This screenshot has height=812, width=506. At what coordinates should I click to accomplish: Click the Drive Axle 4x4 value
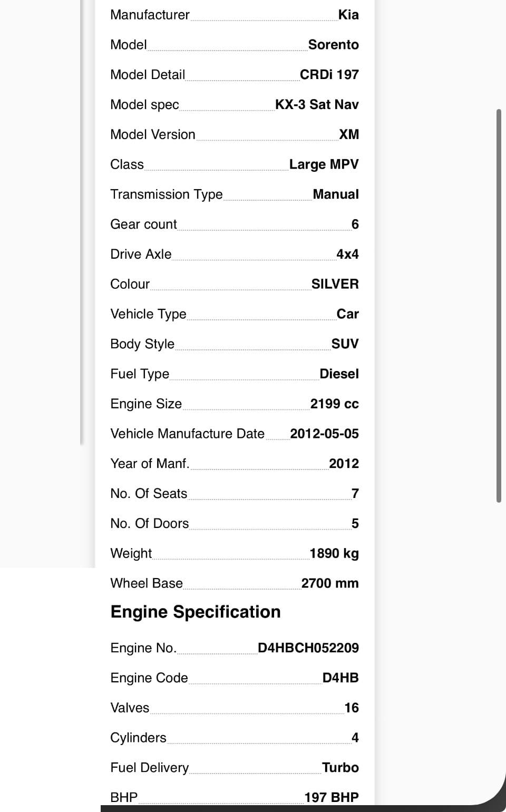pyautogui.click(x=347, y=255)
